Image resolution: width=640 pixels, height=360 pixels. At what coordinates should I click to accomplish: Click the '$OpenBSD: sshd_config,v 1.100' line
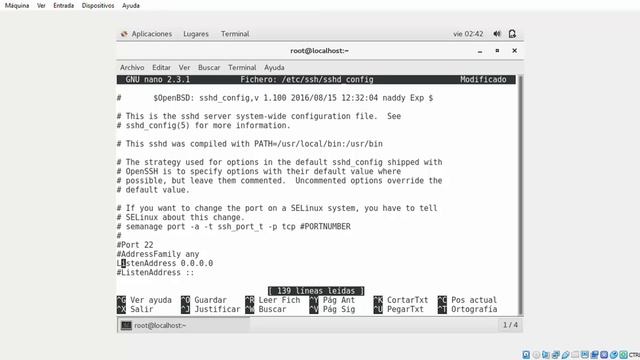point(275,98)
